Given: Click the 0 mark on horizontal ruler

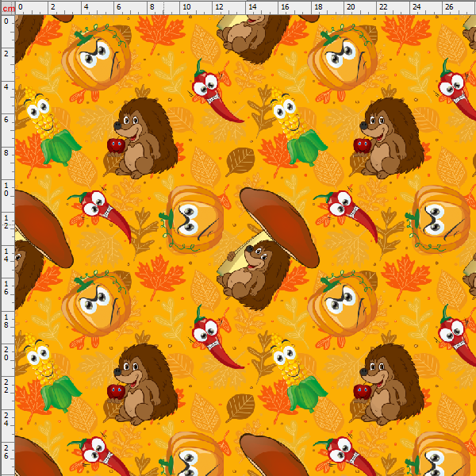Looking at the screenshot, I should click(x=20, y=6).
